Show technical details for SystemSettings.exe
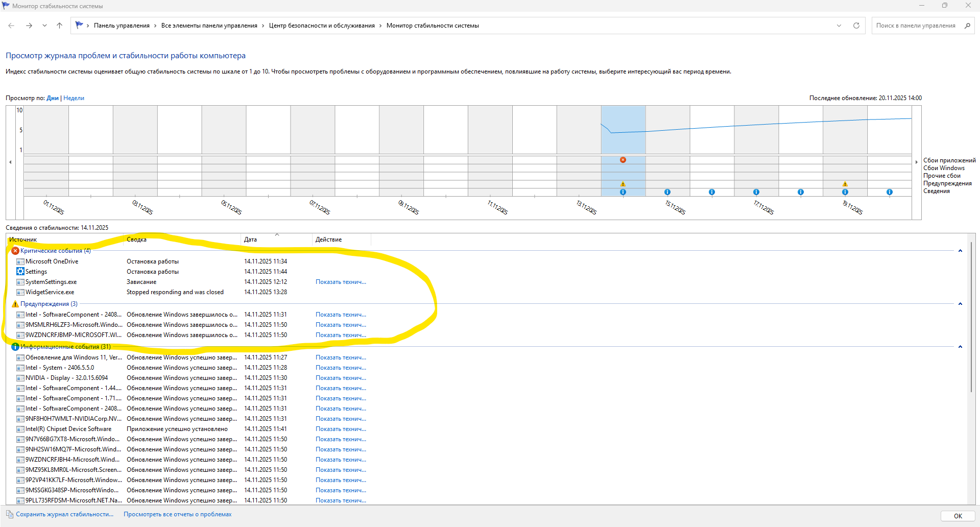Screen dimensions: 980x527 click(x=341, y=282)
